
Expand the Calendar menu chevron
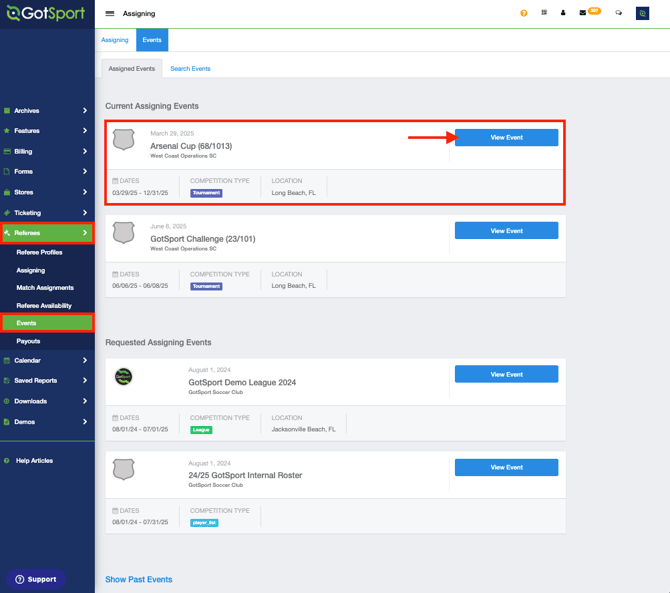coord(85,360)
